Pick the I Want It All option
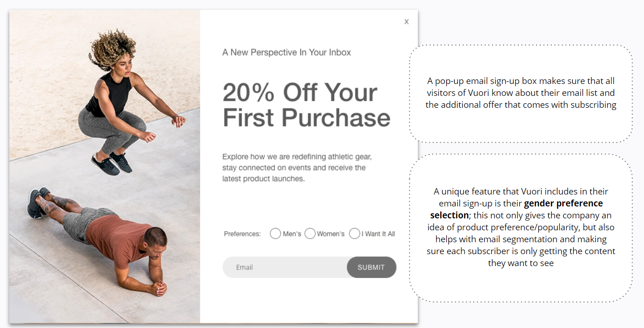 (x=354, y=233)
